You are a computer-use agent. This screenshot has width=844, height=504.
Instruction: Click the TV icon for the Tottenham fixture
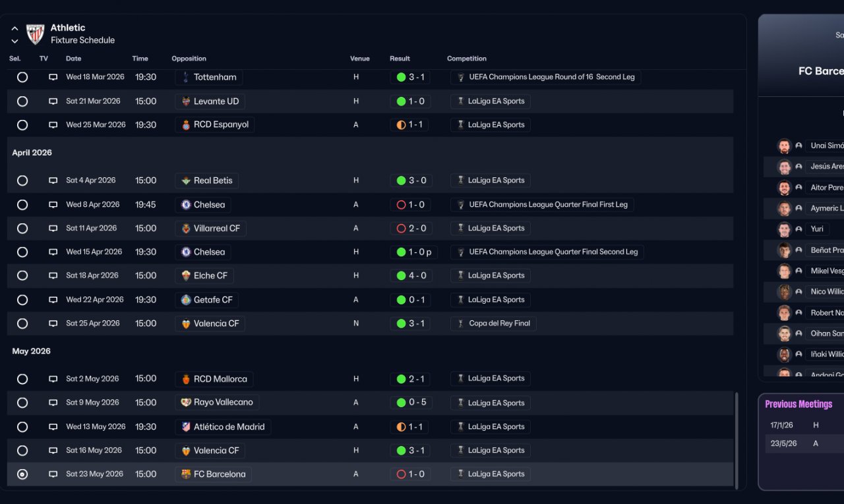(x=53, y=77)
